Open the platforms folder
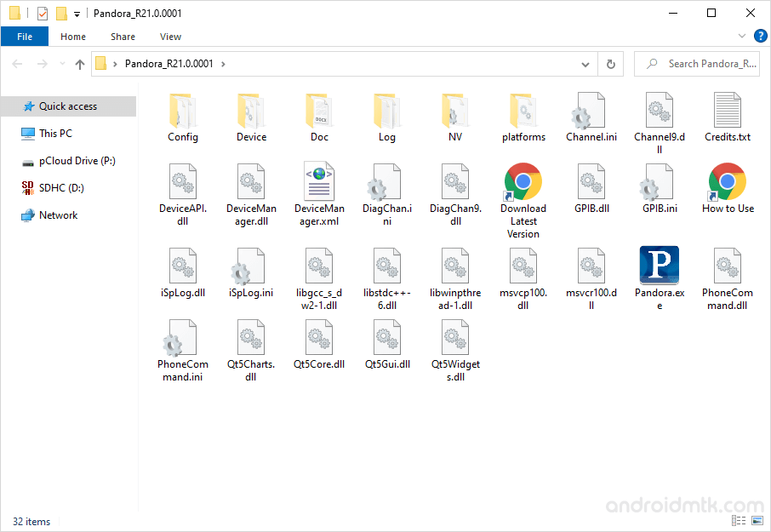 coord(523,111)
